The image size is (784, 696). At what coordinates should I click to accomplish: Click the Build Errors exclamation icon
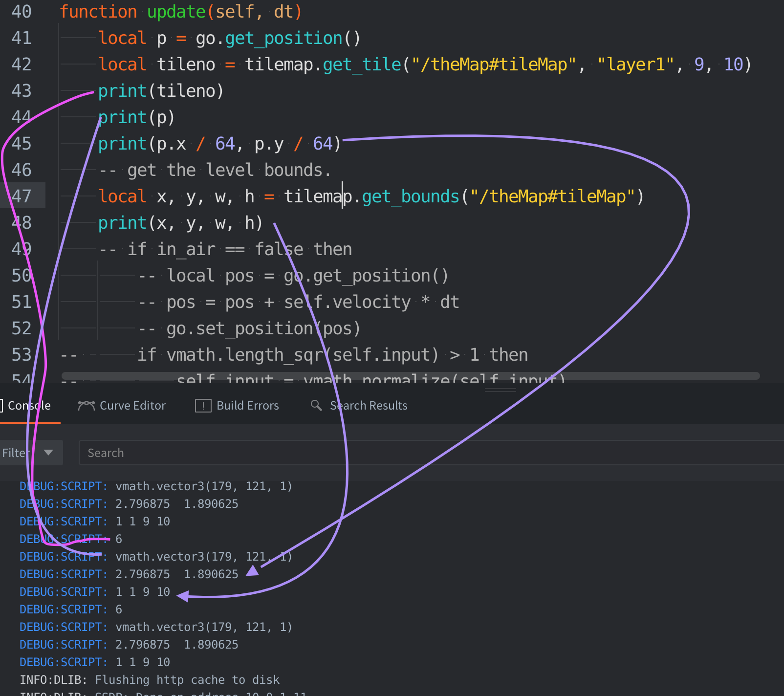pos(203,406)
